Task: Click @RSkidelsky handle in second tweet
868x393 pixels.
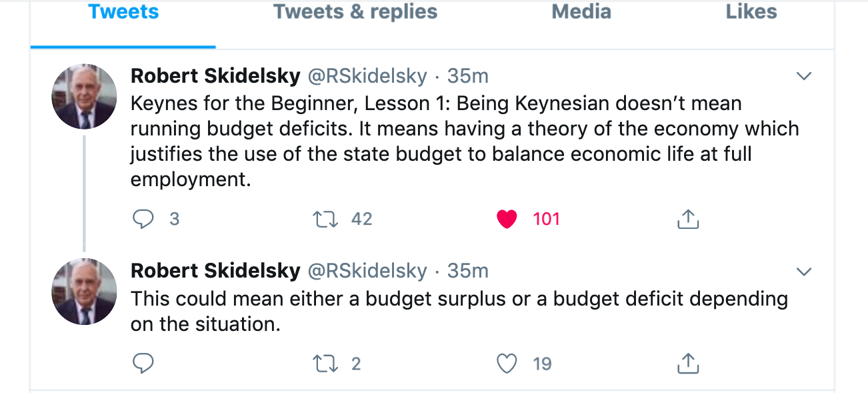Action: [367, 271]
